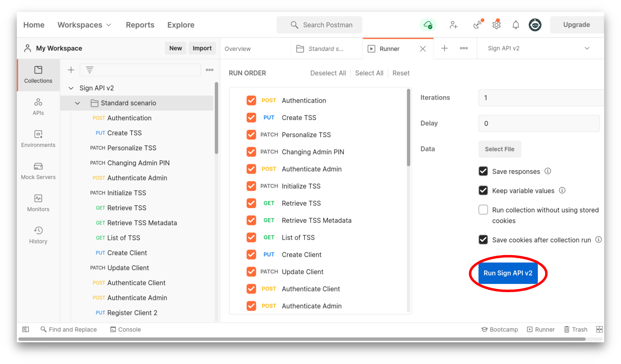Image resolution: width=621 pixels, height=364 pixels.
Task: Open the settings gear icon
Action: point(496,25)
